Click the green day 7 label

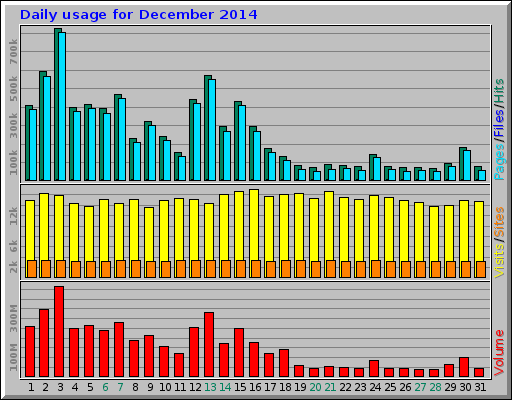(x=120, y=387)
